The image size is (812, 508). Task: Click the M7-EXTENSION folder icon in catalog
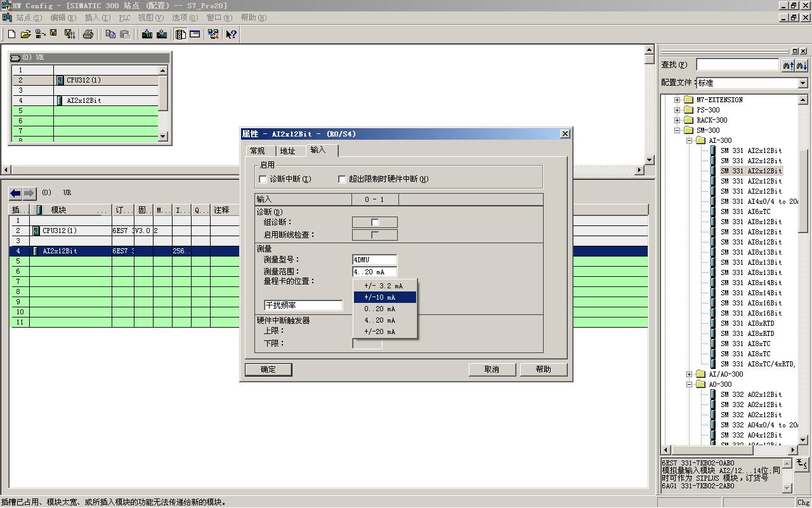pyautogui.click(x=688, y=100)
